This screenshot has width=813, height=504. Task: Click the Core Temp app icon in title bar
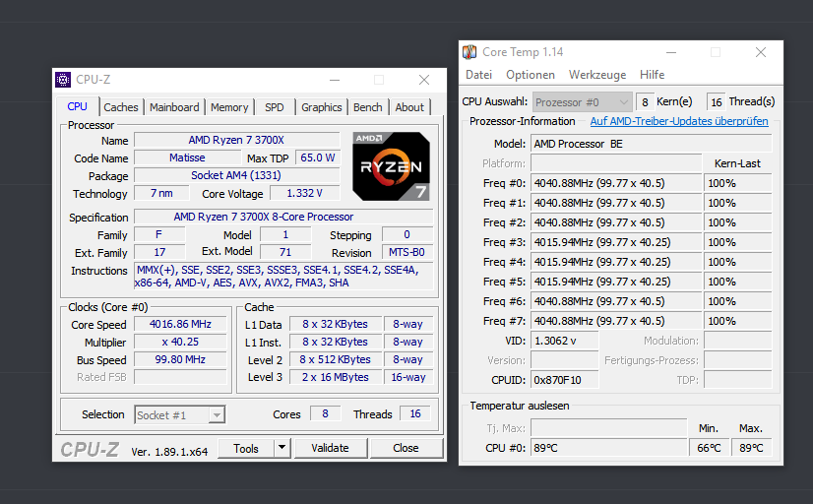pos(469,52)
